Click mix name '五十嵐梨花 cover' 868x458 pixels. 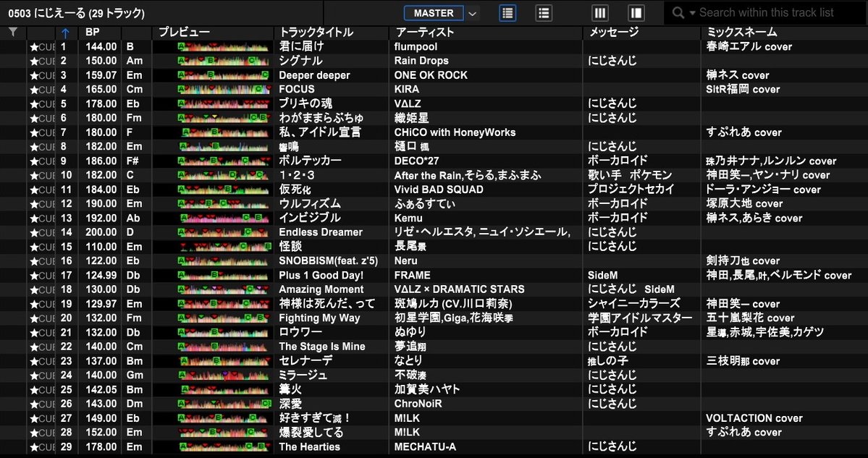[x=750, y=318]
